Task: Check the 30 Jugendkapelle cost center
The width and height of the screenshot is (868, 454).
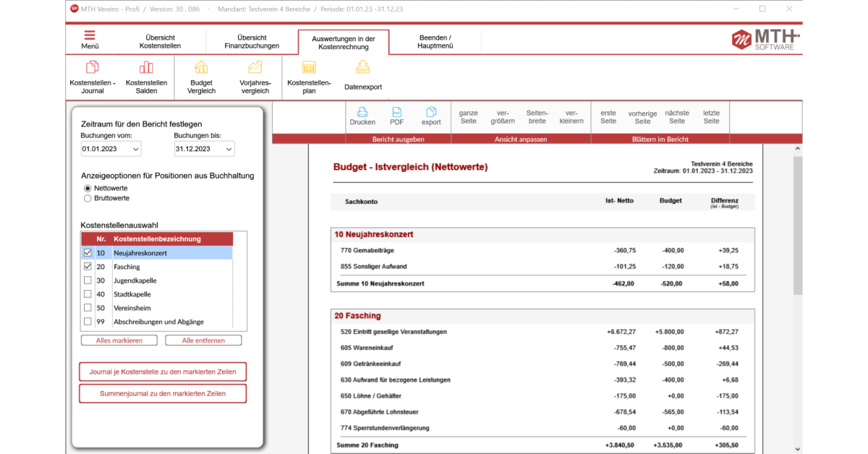Action: pyautogui.click(x=88, y=280)
